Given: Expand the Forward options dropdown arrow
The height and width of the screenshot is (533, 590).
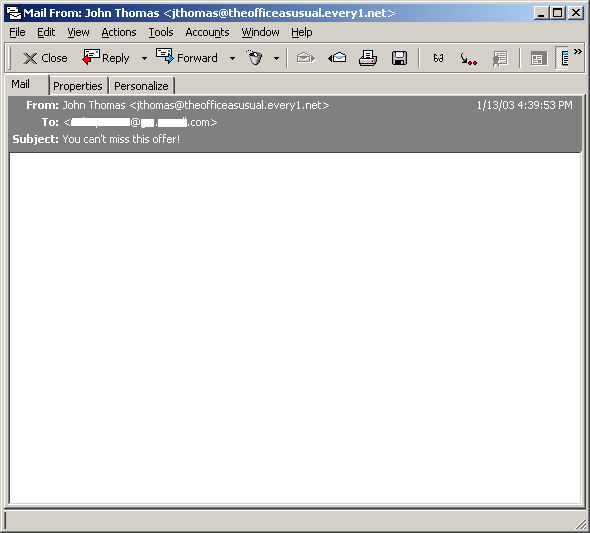Looking at the screenshot, I should tap(233, 59).
